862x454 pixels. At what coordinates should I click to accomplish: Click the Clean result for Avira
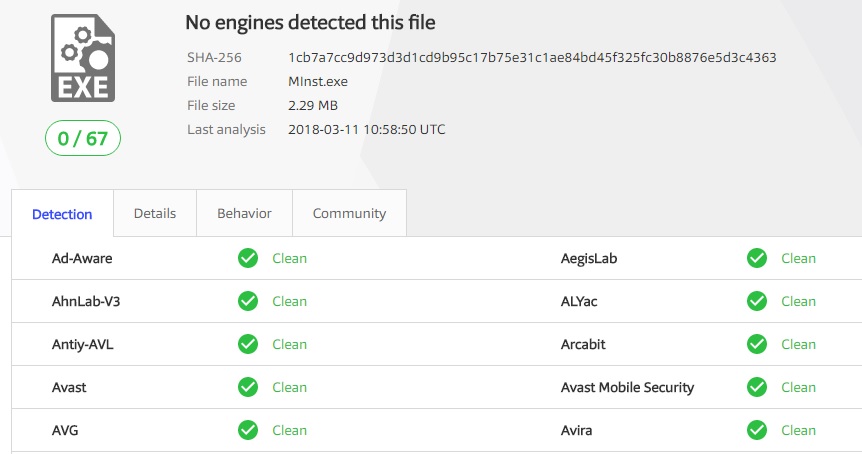point(798,430)
